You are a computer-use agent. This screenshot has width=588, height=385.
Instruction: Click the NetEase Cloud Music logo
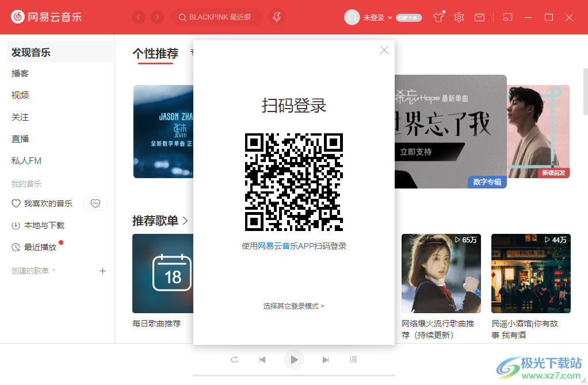point(46,17)
